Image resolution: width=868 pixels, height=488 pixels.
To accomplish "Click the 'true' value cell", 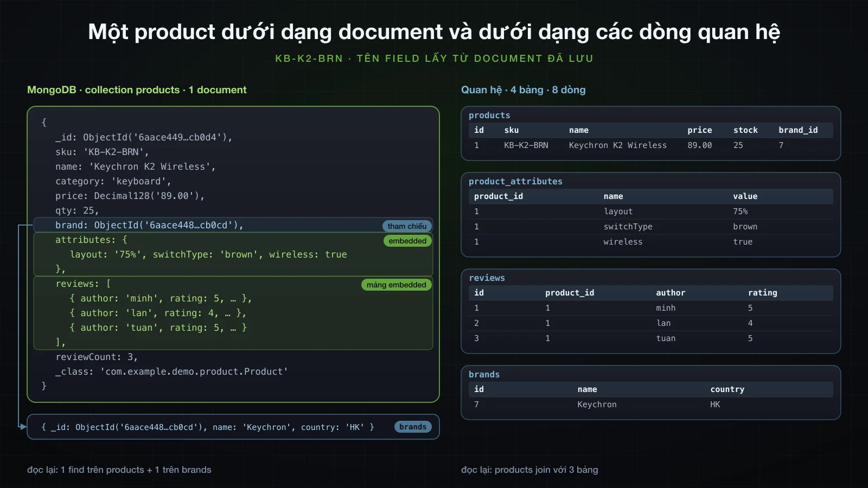I will (743, 242).
